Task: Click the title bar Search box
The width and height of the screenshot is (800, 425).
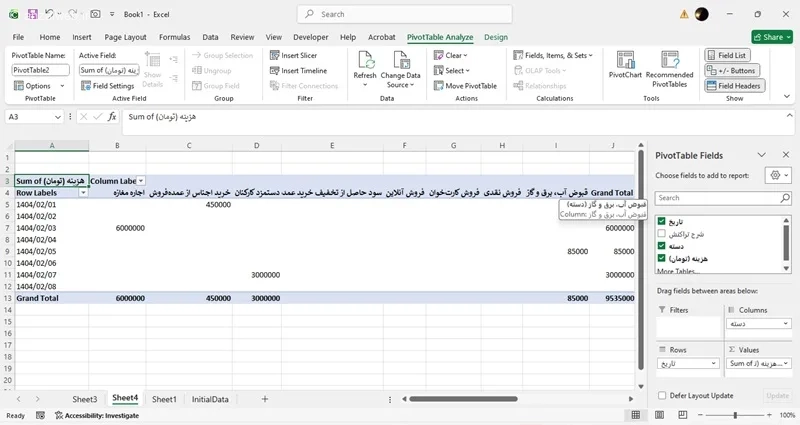Action: (x=405, y=14)
